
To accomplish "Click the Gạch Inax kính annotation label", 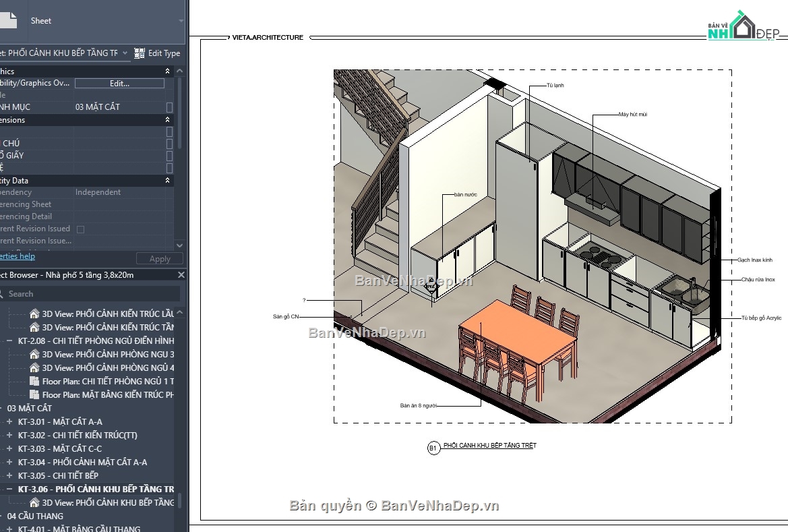I will click(x=755, y=260).
